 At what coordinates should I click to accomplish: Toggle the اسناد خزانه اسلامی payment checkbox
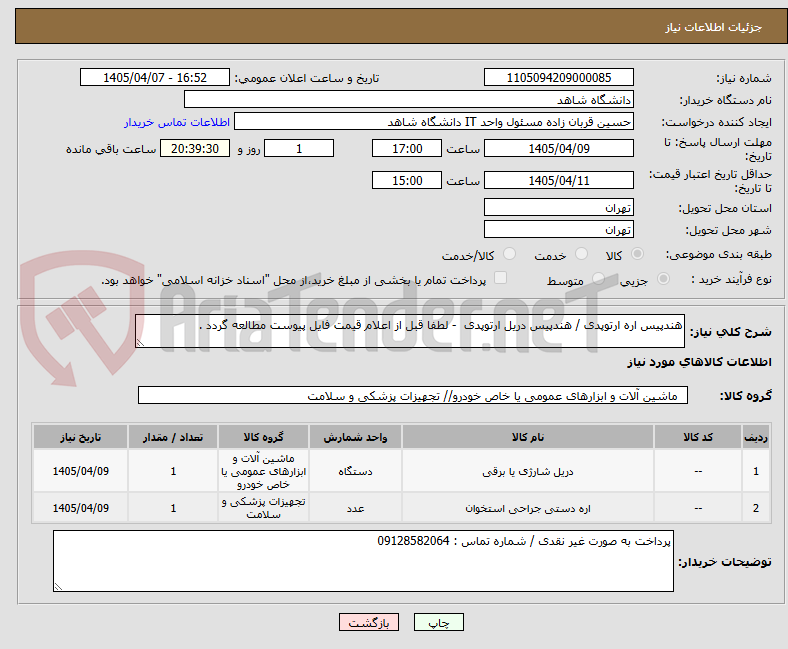[x=501, y=278]
